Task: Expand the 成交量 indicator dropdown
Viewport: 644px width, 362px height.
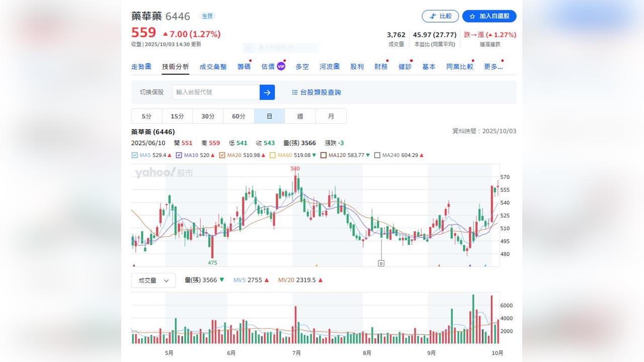Action: point(153,281)
